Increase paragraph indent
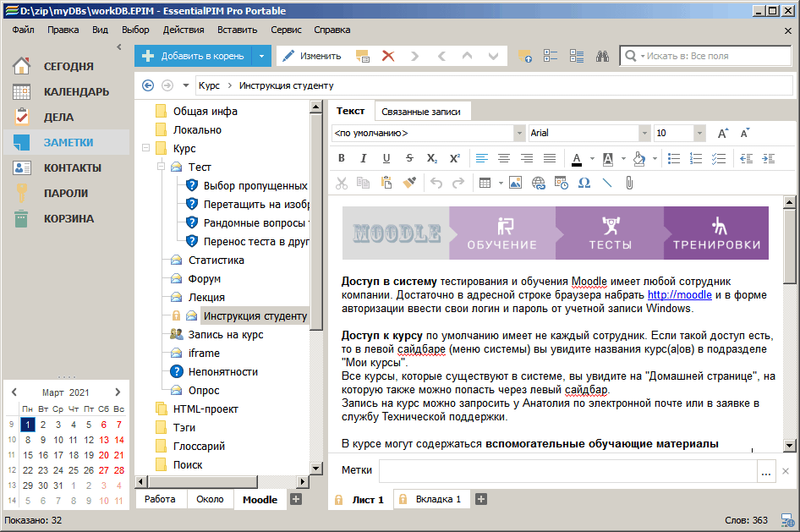The image size is (800, 532). 769,159
